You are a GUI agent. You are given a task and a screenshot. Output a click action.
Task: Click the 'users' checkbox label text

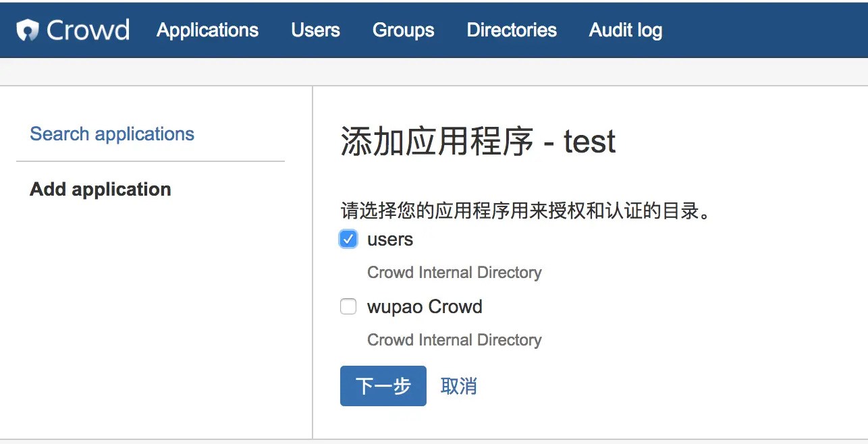click(390, 240)
